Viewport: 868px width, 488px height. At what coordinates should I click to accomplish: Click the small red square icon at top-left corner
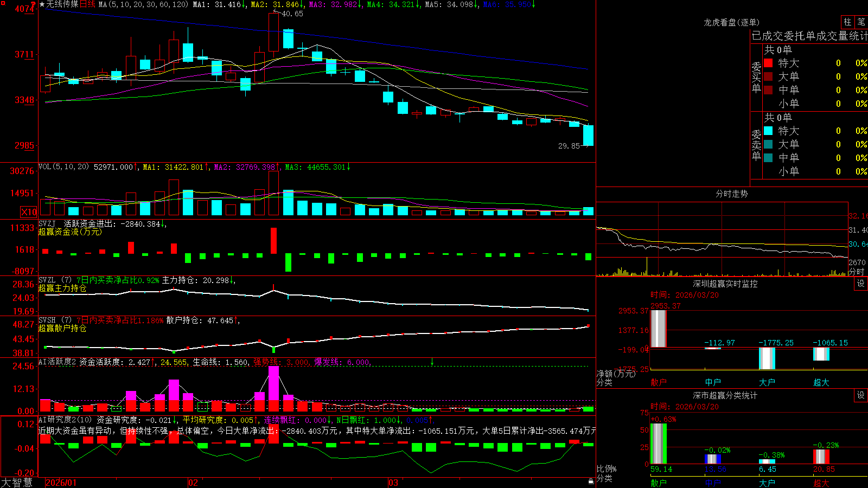3,3
